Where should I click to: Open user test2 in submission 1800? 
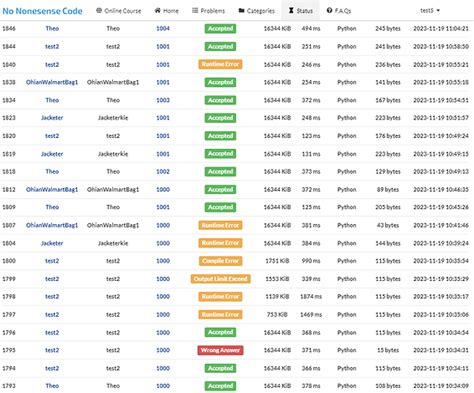pyautogui.click(x=52, y=261)
